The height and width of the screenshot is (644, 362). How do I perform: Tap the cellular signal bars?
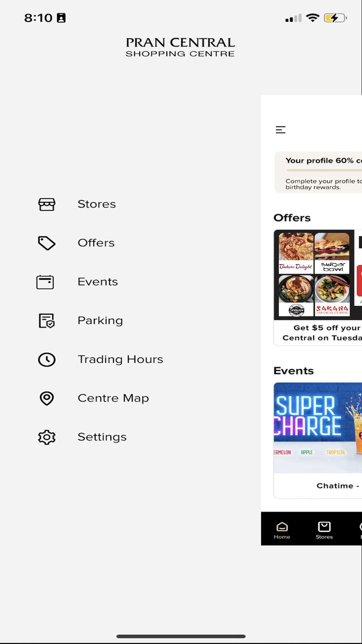[293, 18]
